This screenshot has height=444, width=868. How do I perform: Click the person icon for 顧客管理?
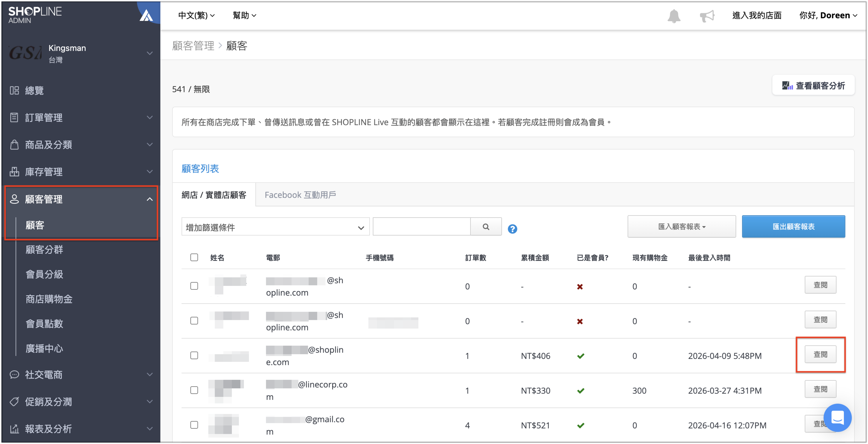[x=14, y=199]
